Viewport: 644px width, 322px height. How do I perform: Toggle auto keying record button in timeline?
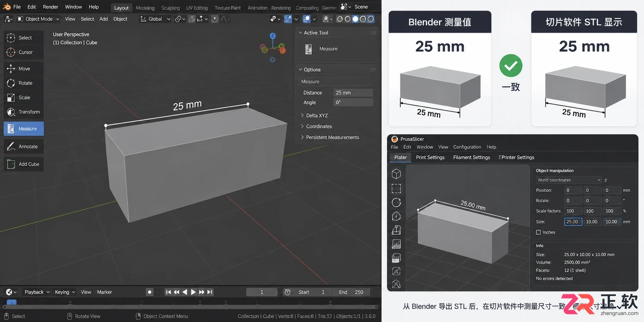150,292
